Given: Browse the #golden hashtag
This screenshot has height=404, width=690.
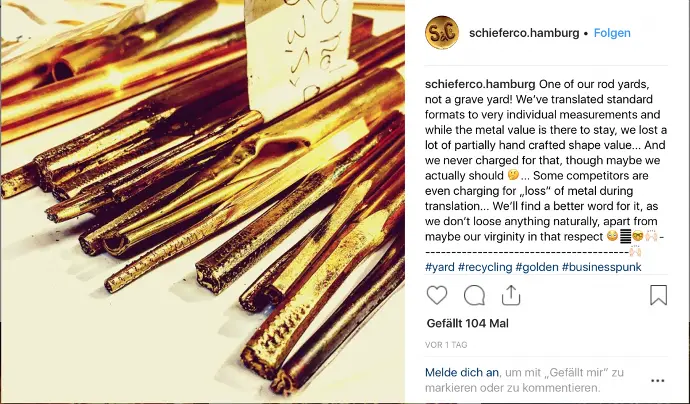Looking at the screenshot, I should (x=537, y=267).
